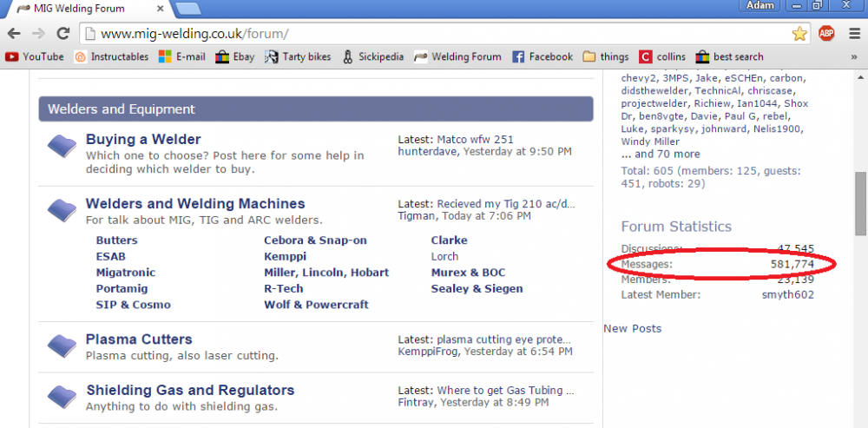Open the Sickipedia bookmark
Viewport: 868px width, 428px height.
point(373,56)
